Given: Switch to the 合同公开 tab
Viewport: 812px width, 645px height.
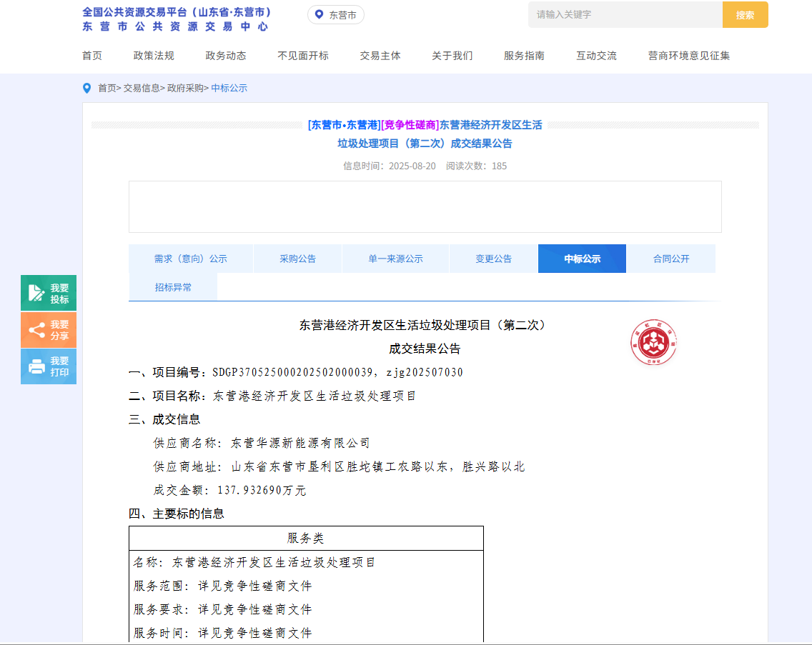Looking at the screenshot, I should tap(670, 258).
